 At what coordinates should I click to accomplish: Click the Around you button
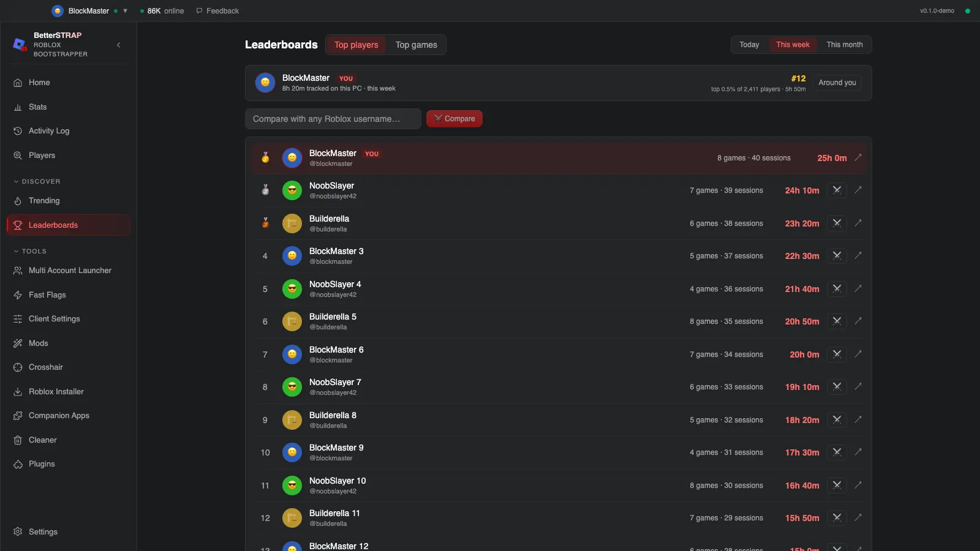click(x=837, y=83)
